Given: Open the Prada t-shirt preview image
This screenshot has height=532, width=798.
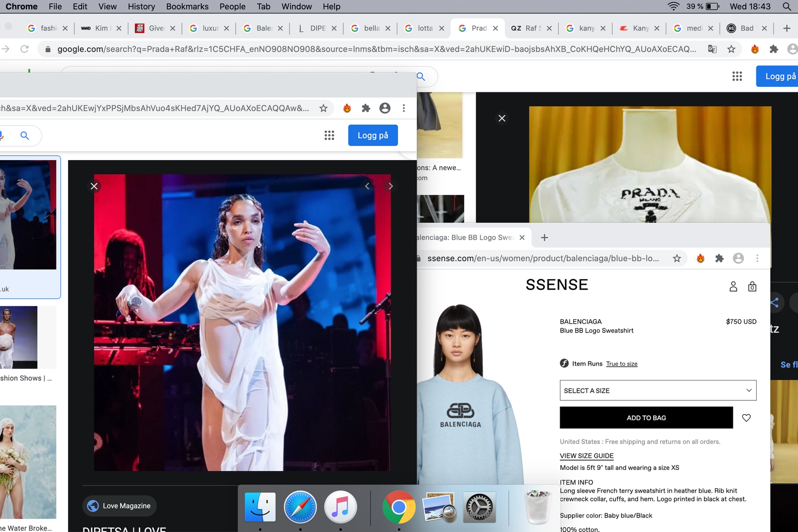Looking at the screenshot, I should [650, 164].
